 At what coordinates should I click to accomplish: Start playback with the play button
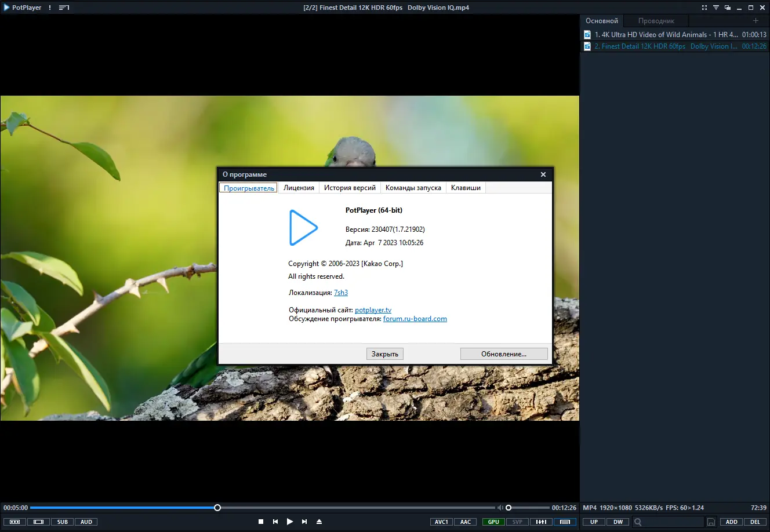point(290,522)
